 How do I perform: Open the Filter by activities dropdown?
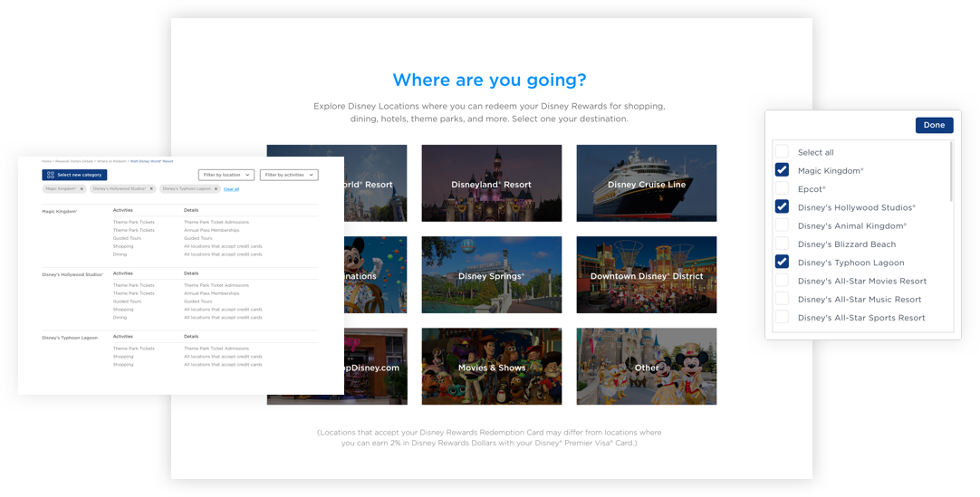click(x=289, y=175)
